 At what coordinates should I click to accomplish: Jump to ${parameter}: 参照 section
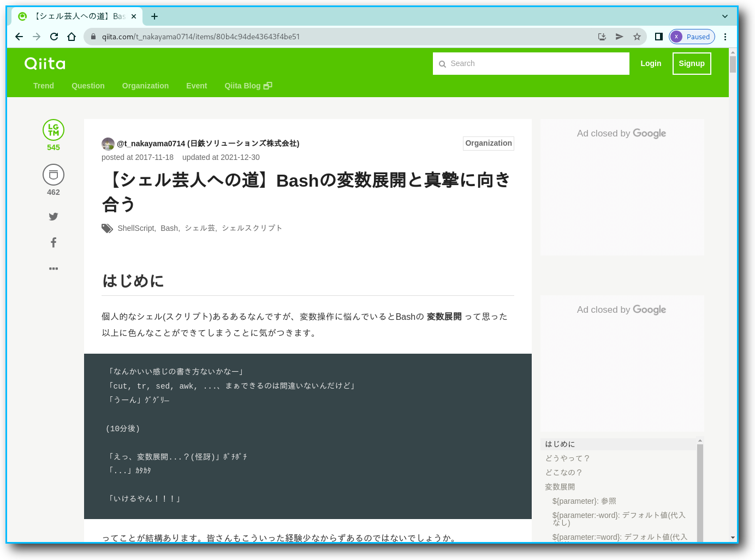coord(584,501)
